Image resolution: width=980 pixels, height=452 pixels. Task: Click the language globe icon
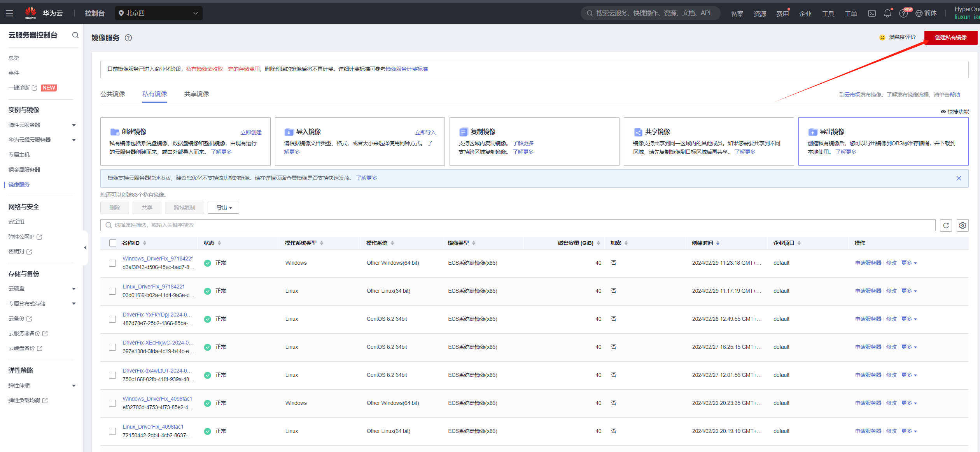[919, 13]
